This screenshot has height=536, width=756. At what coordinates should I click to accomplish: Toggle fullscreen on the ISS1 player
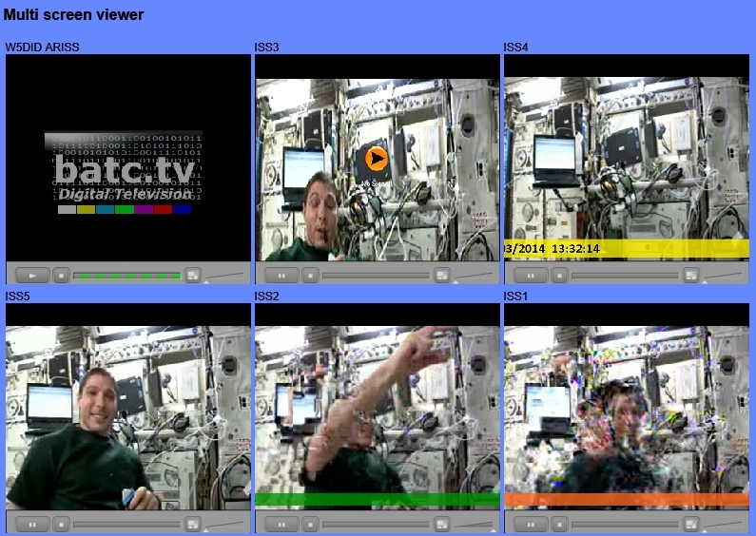pos(691,524)
